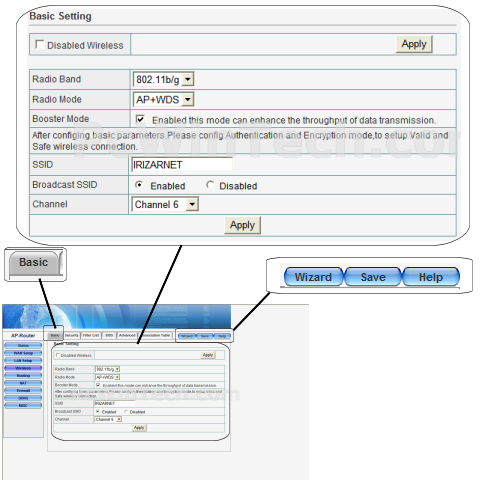Image resolution: width=480 pixels, height=480 pixels.
Task: Open Radio Mode AP+WDS dropdown in enlarged panel
Action: point(163,99)
